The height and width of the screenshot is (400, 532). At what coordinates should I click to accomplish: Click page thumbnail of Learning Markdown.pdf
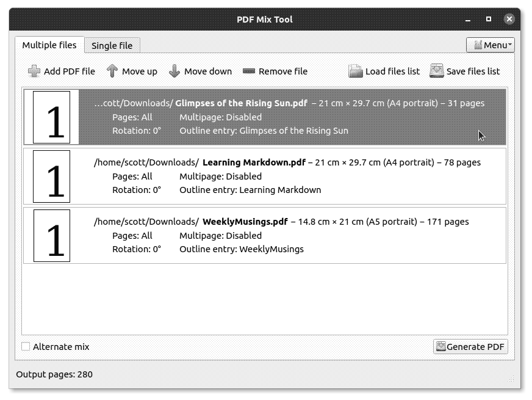(x=52, y=176)
